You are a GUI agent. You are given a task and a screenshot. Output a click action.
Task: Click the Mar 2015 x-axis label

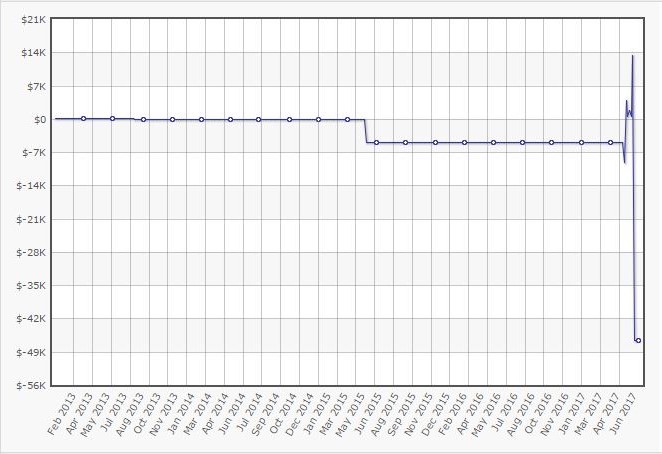pos(334,414)
